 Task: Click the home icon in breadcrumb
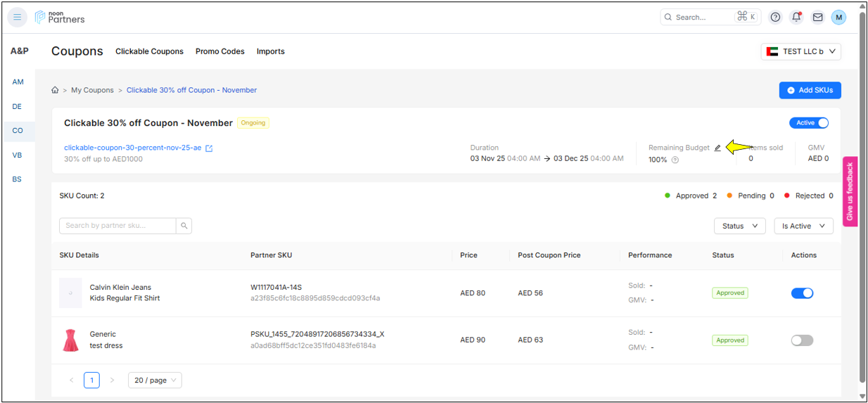[56, 90]
